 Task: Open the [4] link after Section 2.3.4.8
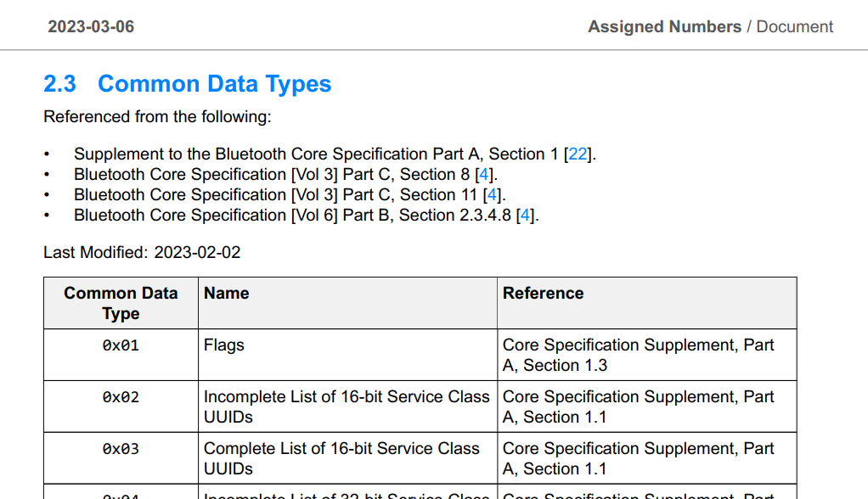[525, 216]
